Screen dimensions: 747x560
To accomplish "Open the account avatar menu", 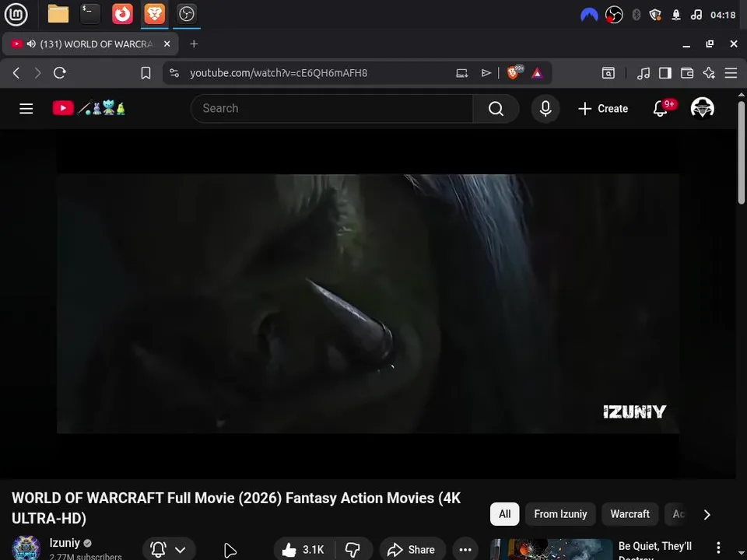I will tap(702, 108).
